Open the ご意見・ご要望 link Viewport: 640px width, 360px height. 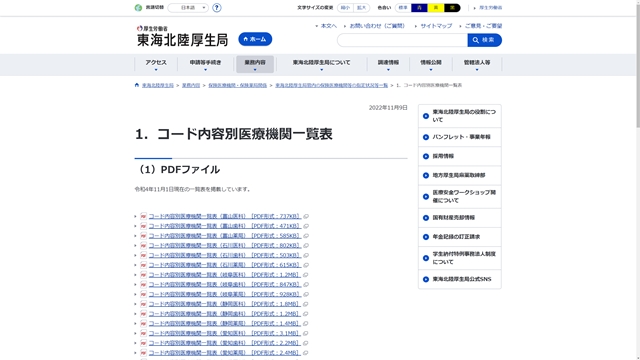[x=483, y=26]
